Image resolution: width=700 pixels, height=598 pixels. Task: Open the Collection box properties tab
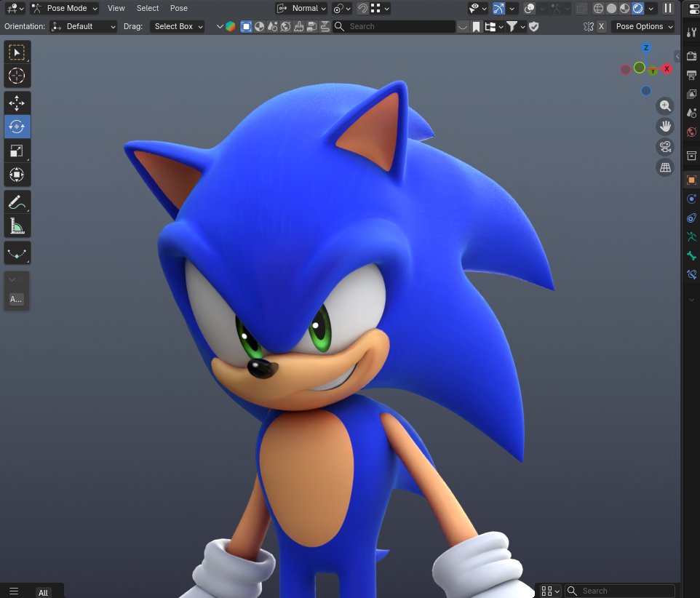(x=691, y=156)
